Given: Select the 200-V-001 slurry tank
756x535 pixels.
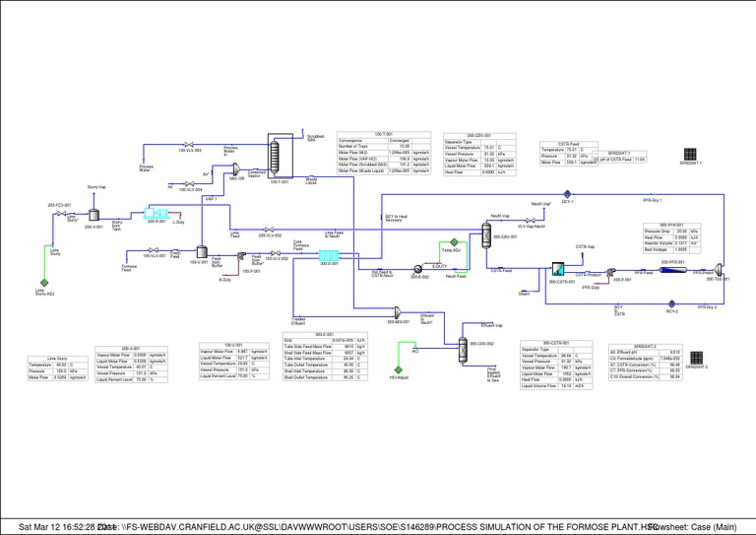Looking at the screenshot, I should 94,215.
